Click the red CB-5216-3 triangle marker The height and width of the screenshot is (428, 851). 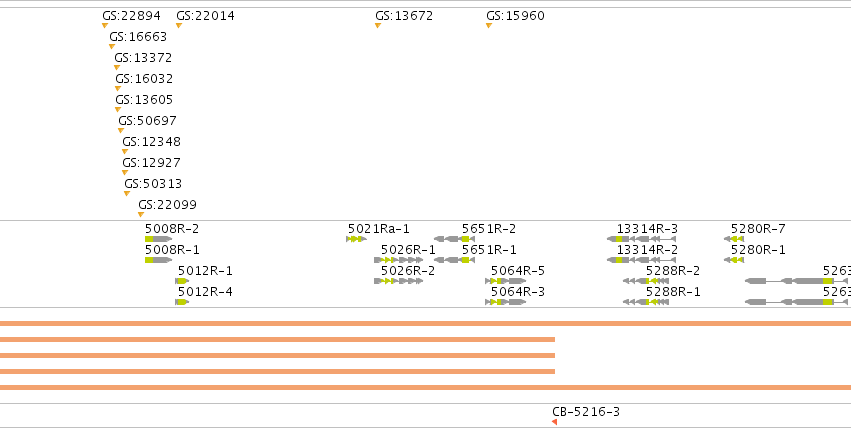coord(554,422)
